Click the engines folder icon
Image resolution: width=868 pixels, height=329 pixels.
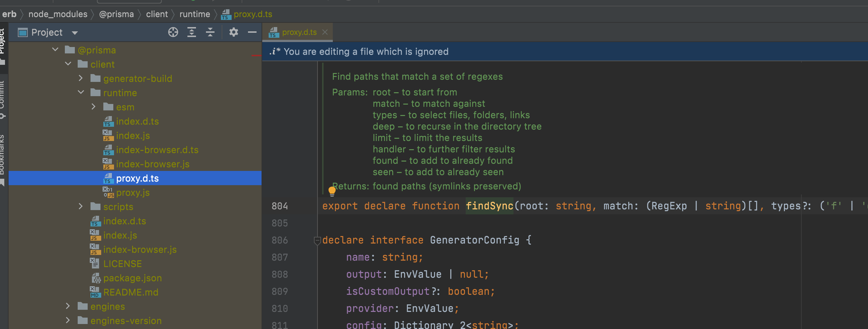[83, 306]
